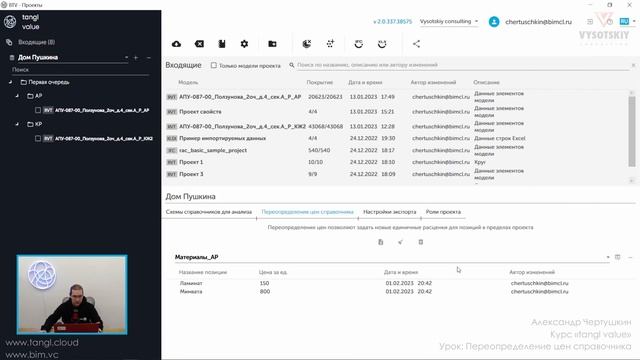The height and width of the screenshot is (360, 640).
Task: Click the tangl value logo
Action: tap(22, 22)
